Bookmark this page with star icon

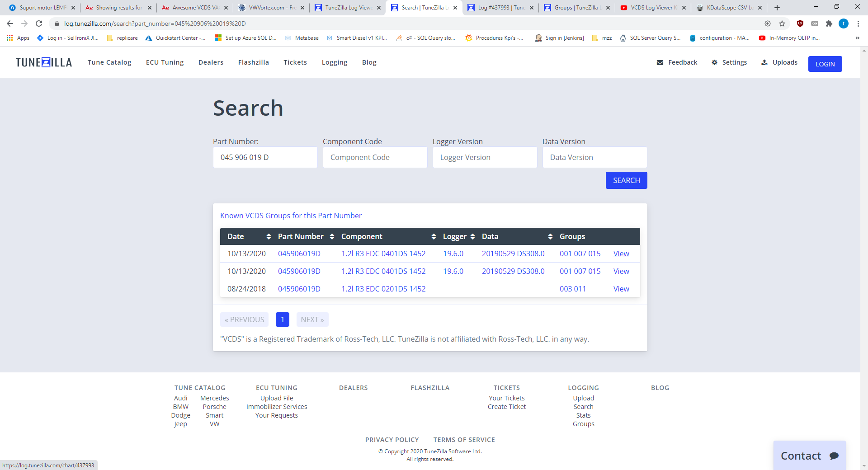pos(782,23)
